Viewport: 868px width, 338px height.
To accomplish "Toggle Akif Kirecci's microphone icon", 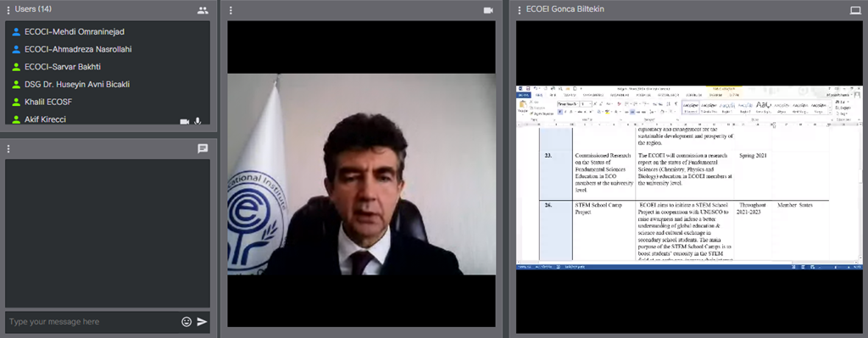I will point(198,121).
